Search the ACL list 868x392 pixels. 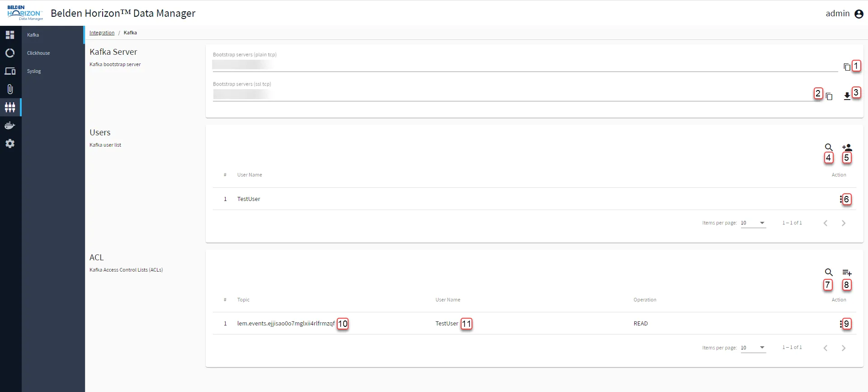coord(829,272)
